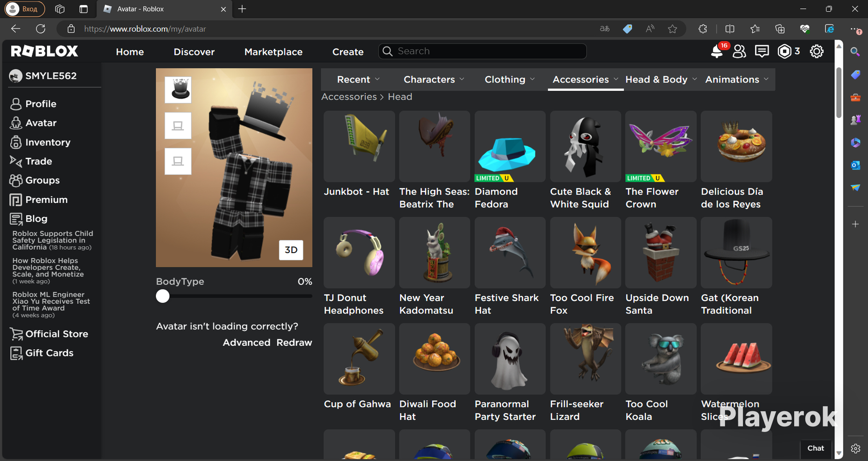Open the Outlook icon in browser sidebar
The image size is (868, 461).
tap(856, 165)
